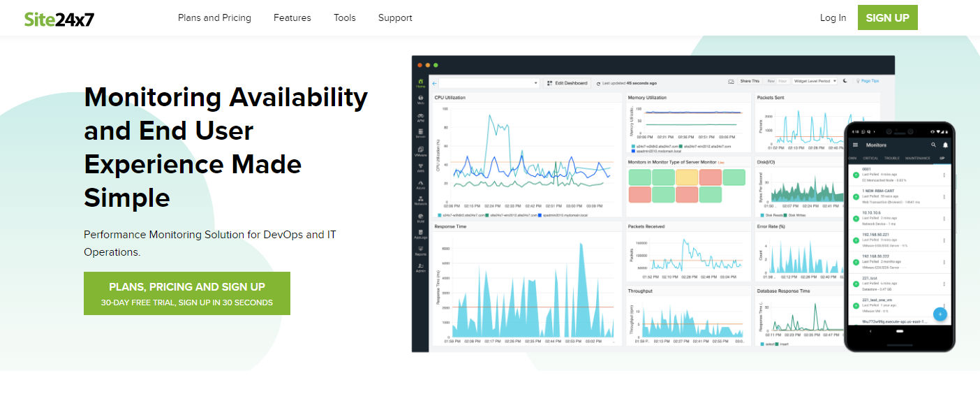Screen dimensions: 980x401
Task: Switch to CRITICAL tab on phone
Action: [x=870, y=158]
